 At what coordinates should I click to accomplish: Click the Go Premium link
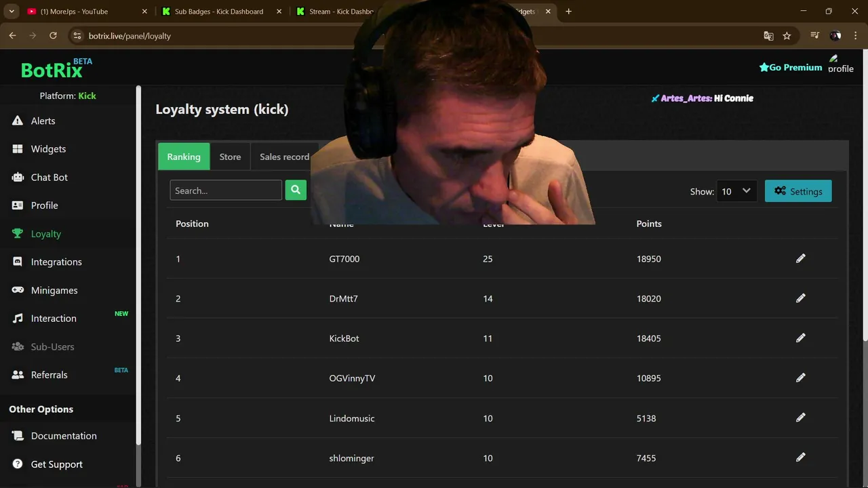click(x=791, y=67)
